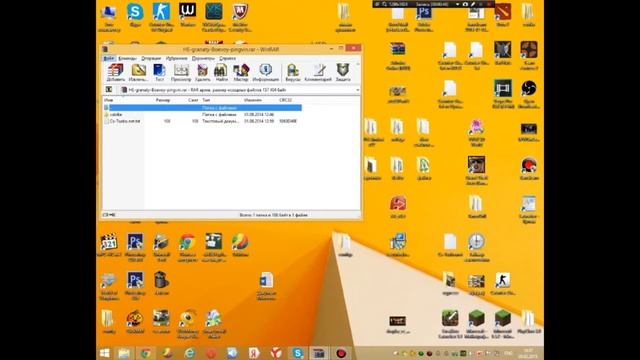
Task: Sort the file list by Размер column header
Action: point(163,100)
